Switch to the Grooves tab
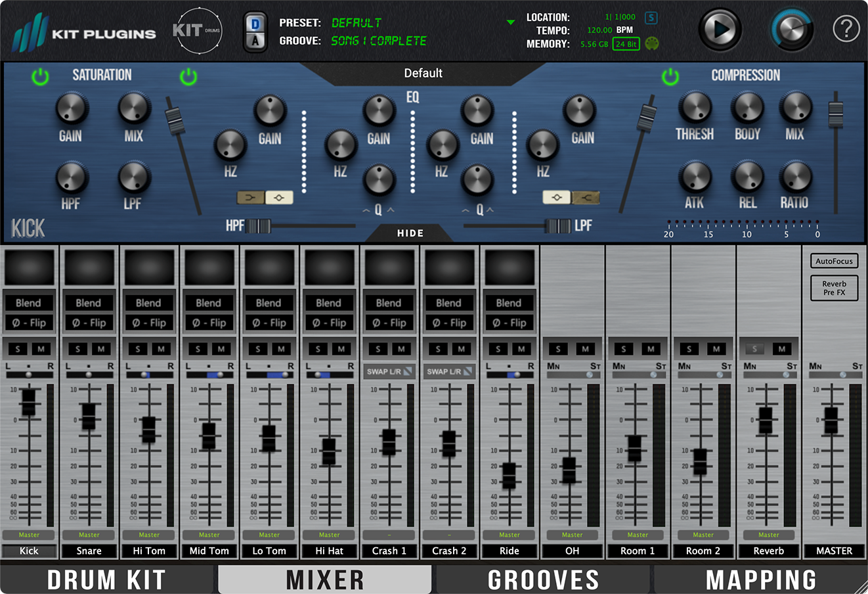The width and height of the screenshot is (868, 594). click(x=543, y=580)
